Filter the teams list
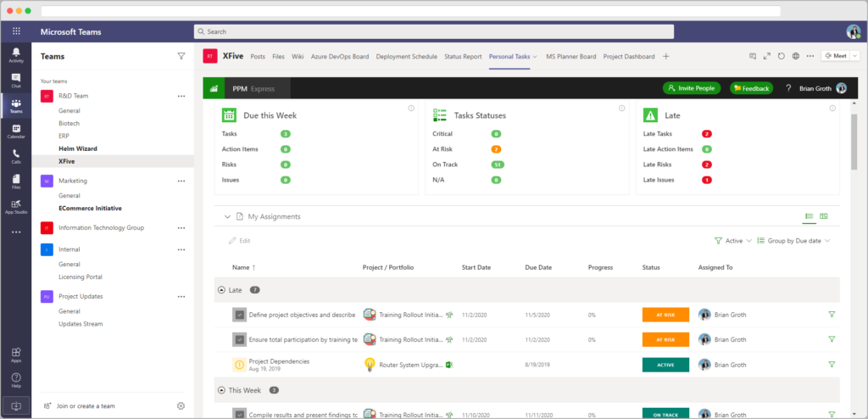This screenshot has width=868, height=419. (181, 56)
